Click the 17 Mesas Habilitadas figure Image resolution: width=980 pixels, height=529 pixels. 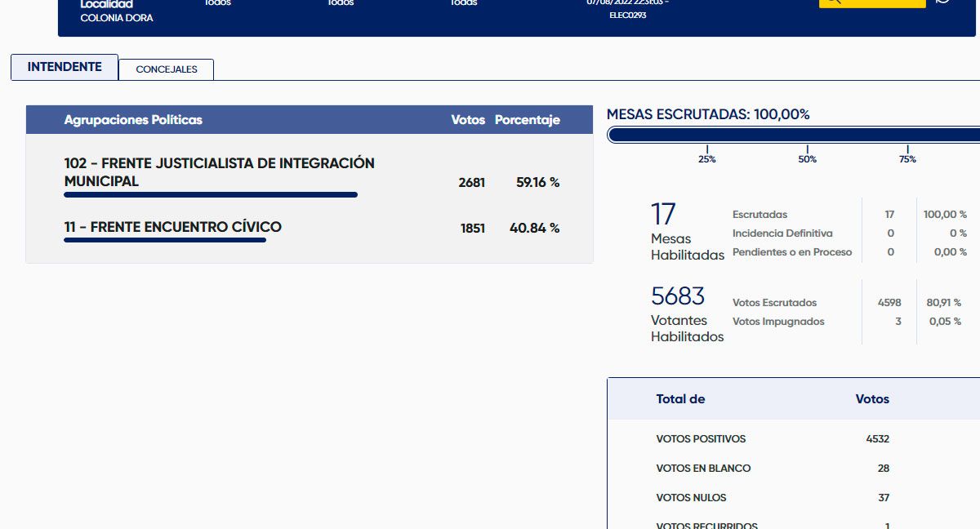click(663, 215)
